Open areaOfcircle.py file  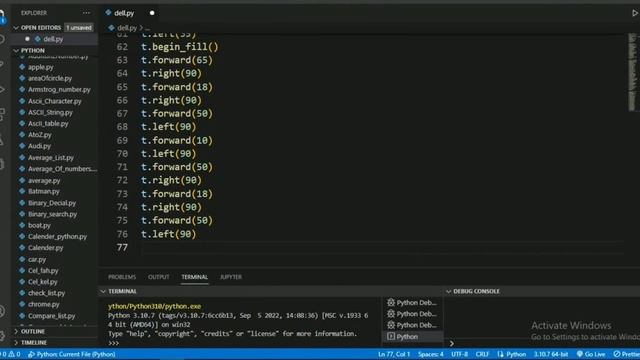pyautogui.click(x=50, y=78)
